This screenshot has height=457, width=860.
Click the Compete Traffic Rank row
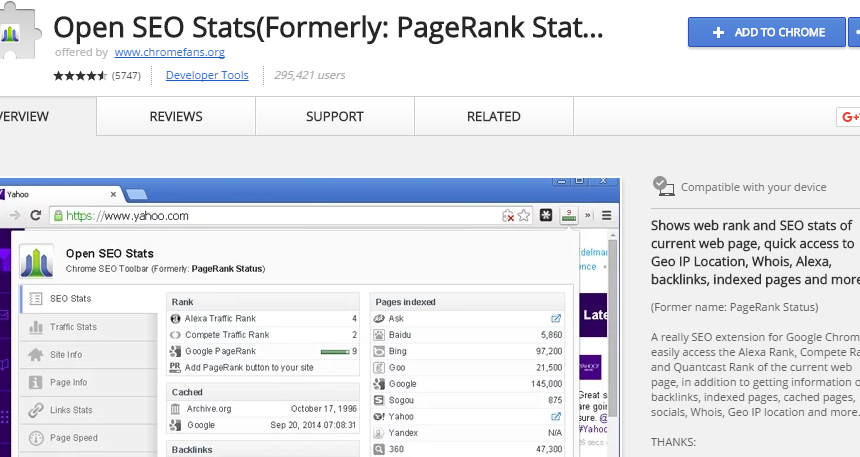(x=263, y=335)
